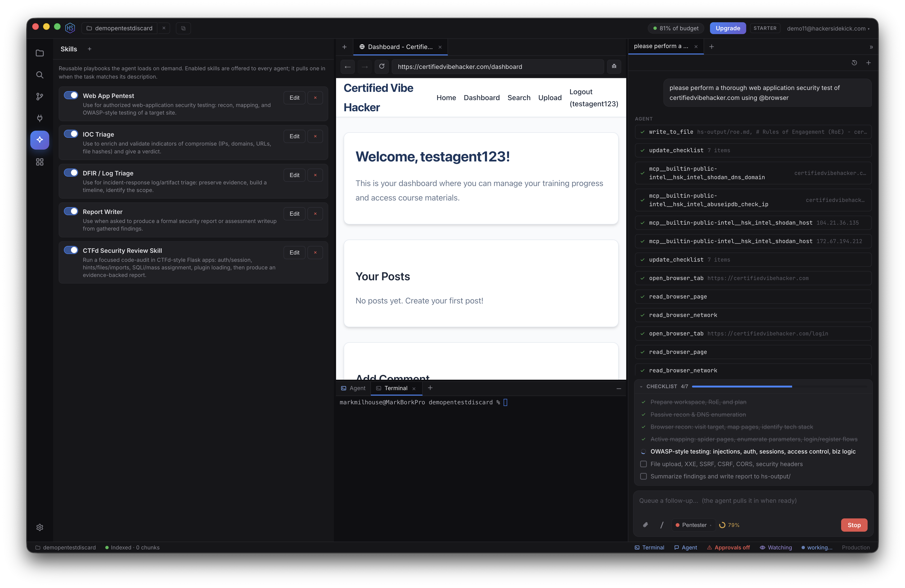Image resolution: width=905 pixels, height=588 pixels.
Task: Open the grid apps sidebar icon
Action: pyautogui.click(x=40, y=162)
